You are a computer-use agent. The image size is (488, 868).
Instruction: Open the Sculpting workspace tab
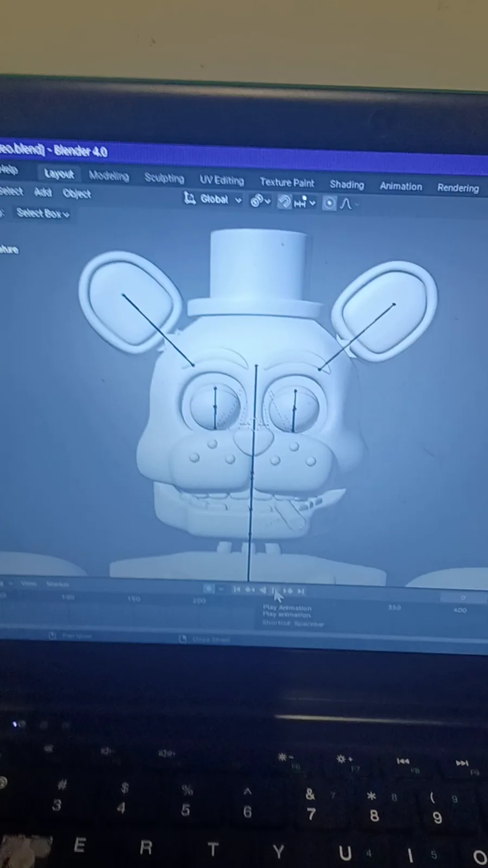pos(164,178)
